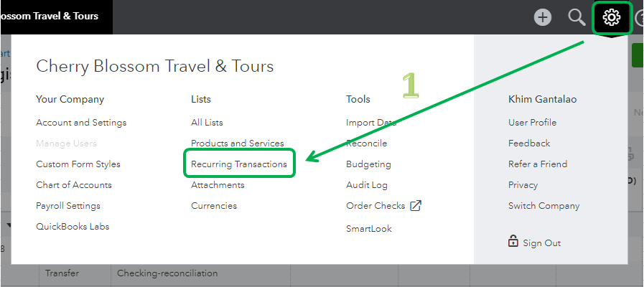Open Budgeting tool
The height and width of the screenshot is (287, 644).
pyautogui.click(x=368, y=164)
